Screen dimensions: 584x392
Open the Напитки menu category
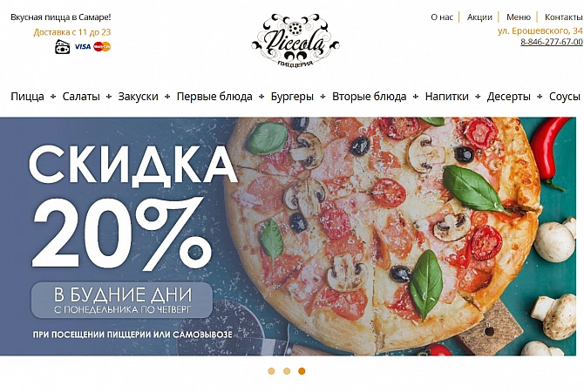pyautogui.click(x=446, y=97)
